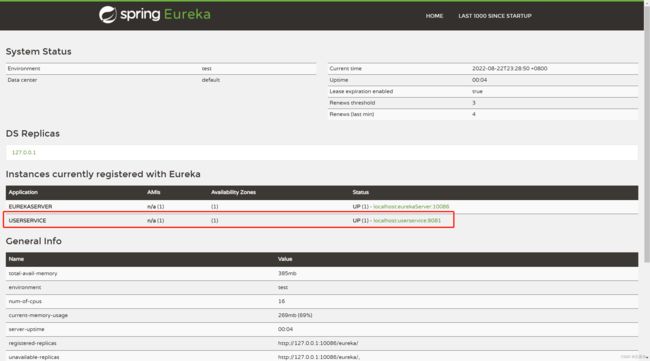Viewport: 650px width, 361px height.
Task: Select the Renews threshold label
Action: tap(352, 103)
